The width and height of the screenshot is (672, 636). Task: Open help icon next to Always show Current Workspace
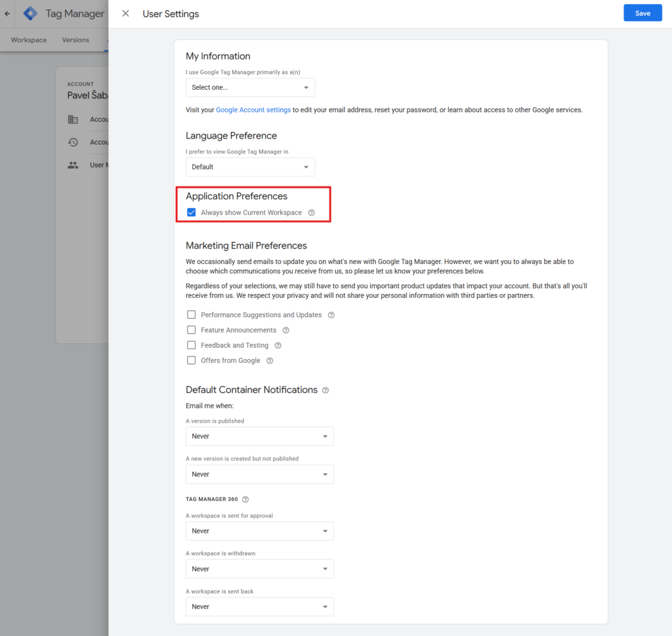point(312,213)
